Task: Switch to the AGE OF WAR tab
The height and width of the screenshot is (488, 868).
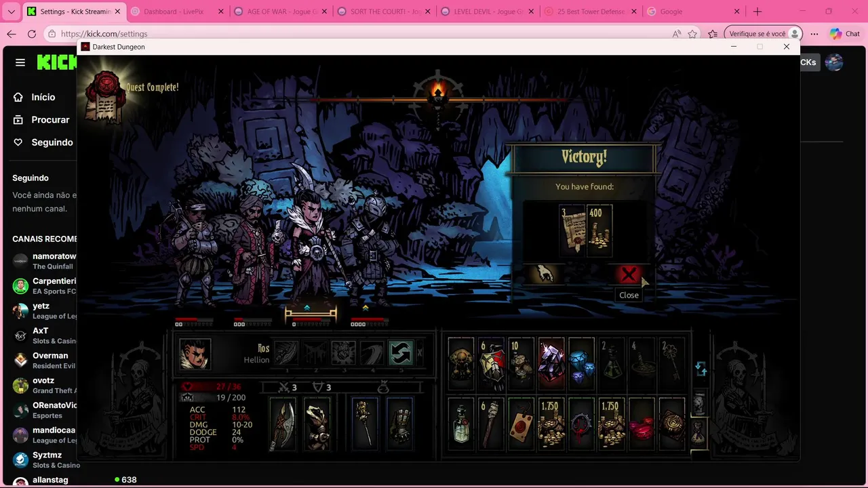Action: 280,12
